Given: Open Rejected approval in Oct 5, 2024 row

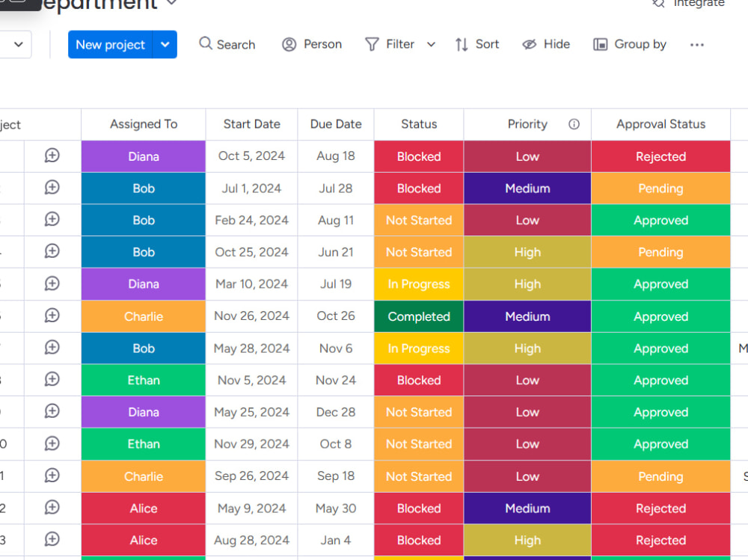Looking at the screenshot, I should point(660,156).
